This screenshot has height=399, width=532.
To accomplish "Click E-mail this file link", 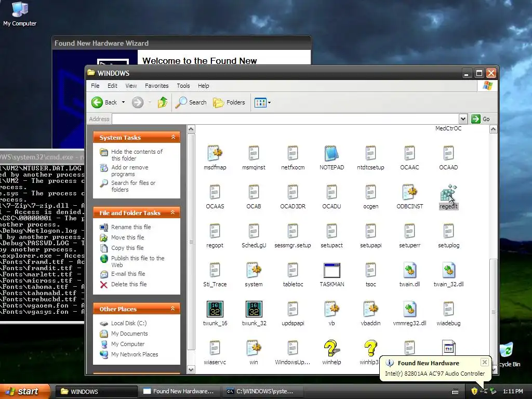I will pyautogui.click(x=128, y=274).
